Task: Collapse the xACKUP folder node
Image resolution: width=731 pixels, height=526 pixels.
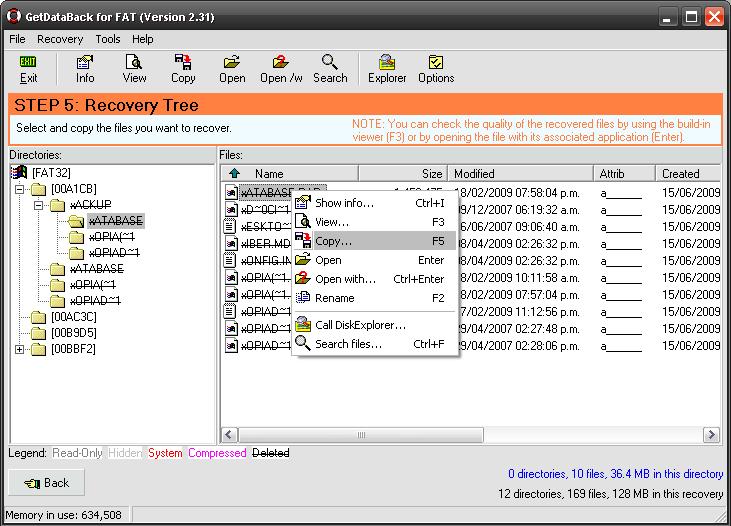Action: click(38, 205)
